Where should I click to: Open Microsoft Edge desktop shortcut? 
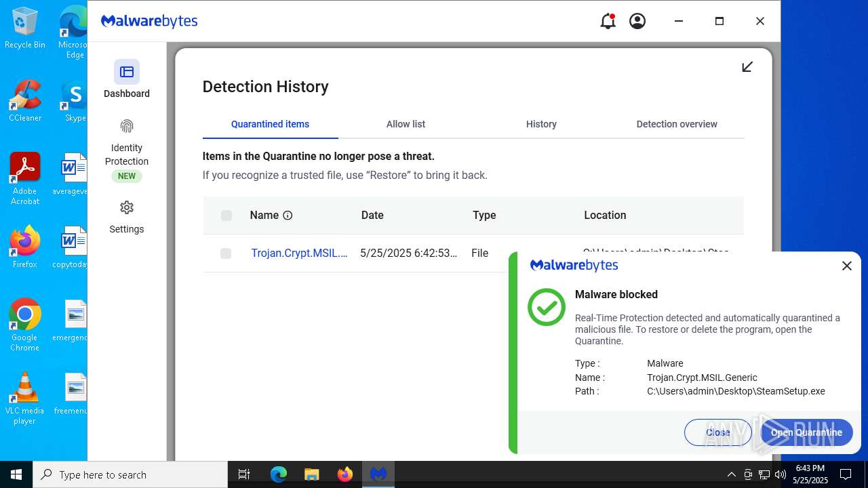click(x=73, y=33)
